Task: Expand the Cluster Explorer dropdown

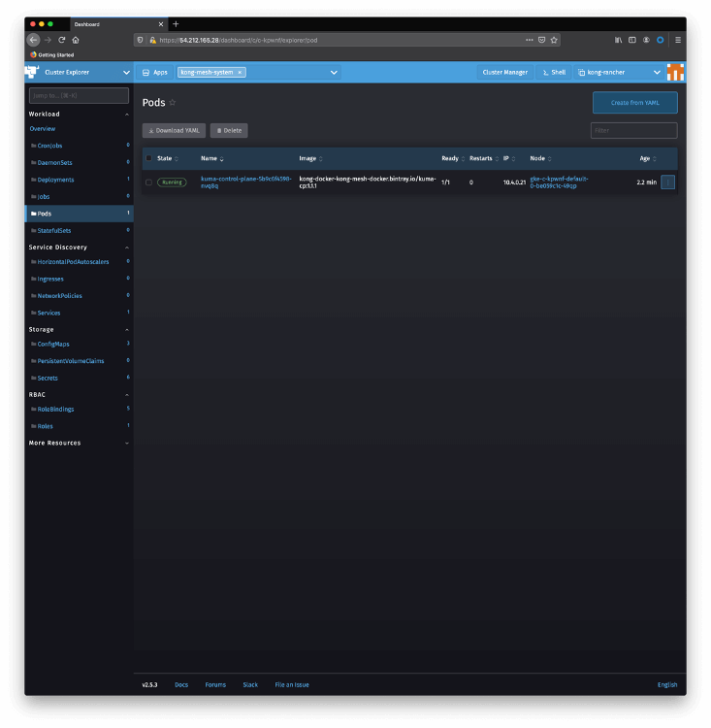Action: 126,72
